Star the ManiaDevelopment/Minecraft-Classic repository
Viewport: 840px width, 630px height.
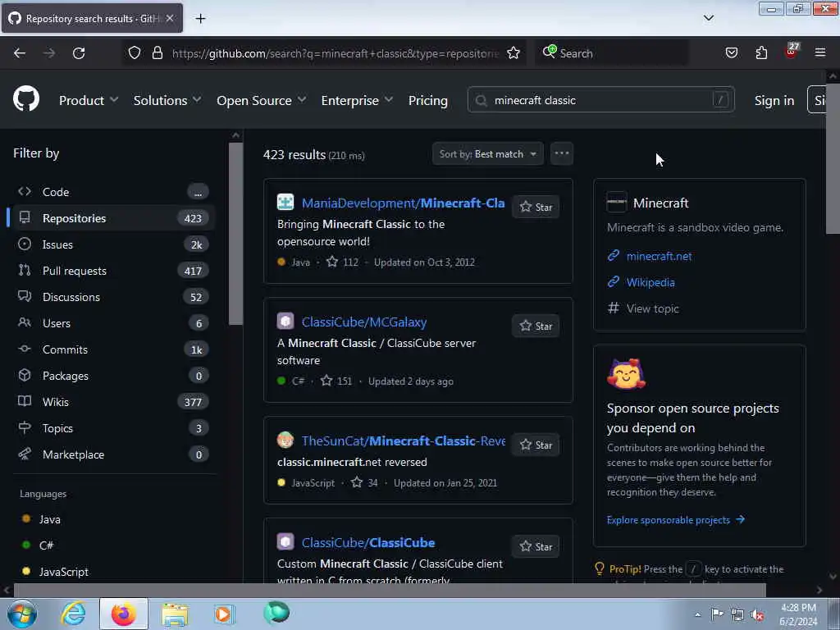pyautogui.click(x=536, y=207)
